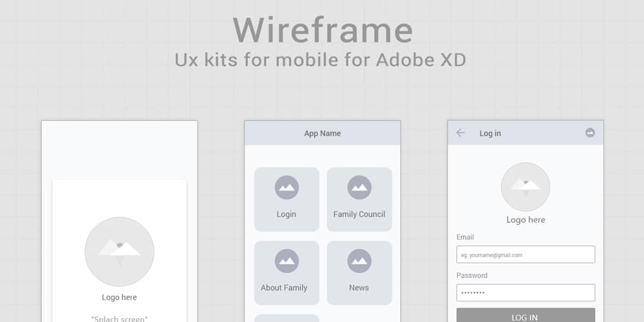Click the Log in header title
The image size is (644, 322).
[490, 133]
